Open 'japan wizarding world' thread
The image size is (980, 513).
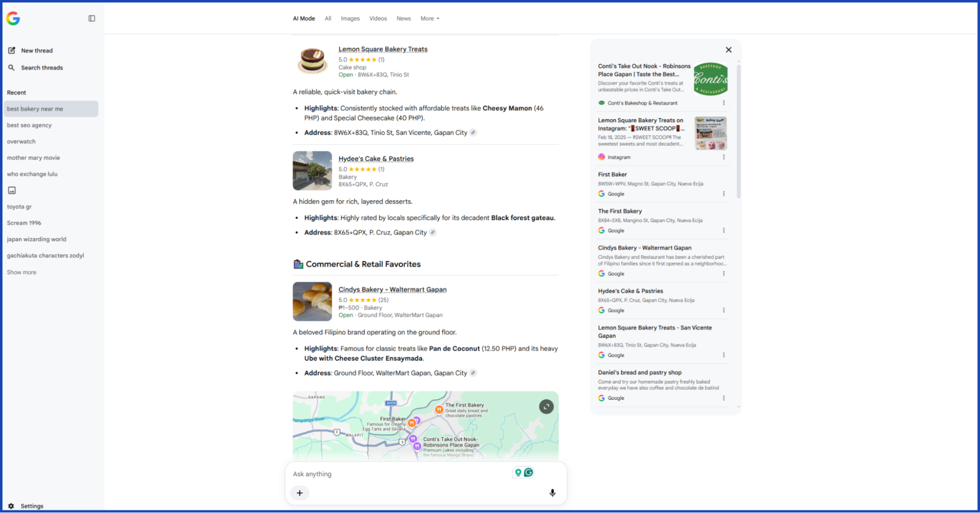pos(36,239)
